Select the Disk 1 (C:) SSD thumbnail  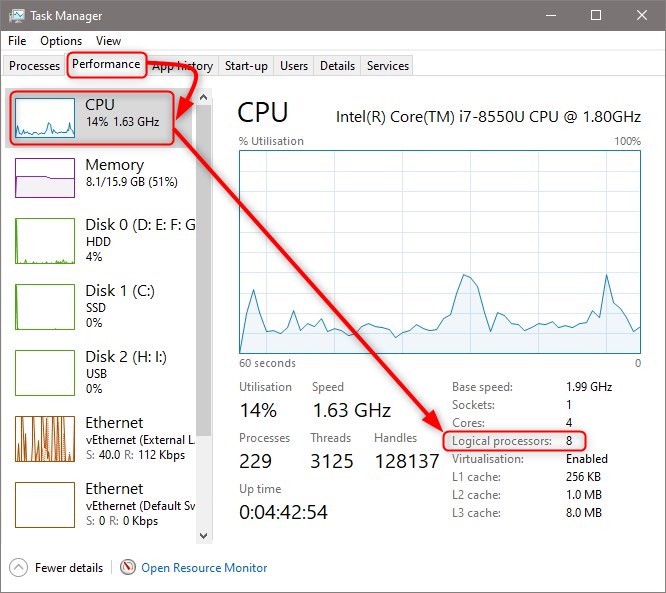click(45, 307)
